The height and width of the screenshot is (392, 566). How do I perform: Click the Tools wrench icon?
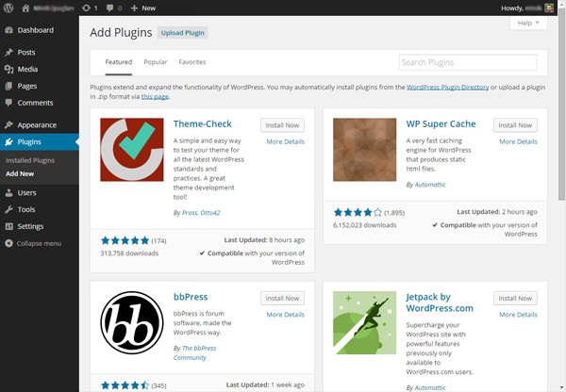[9, 209]
